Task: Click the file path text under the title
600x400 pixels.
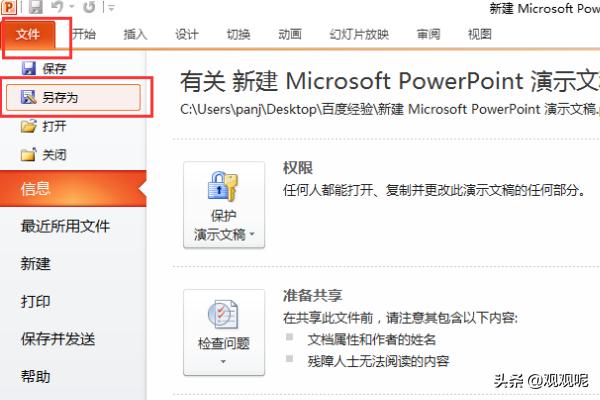Action: click(x=390, y=109)
